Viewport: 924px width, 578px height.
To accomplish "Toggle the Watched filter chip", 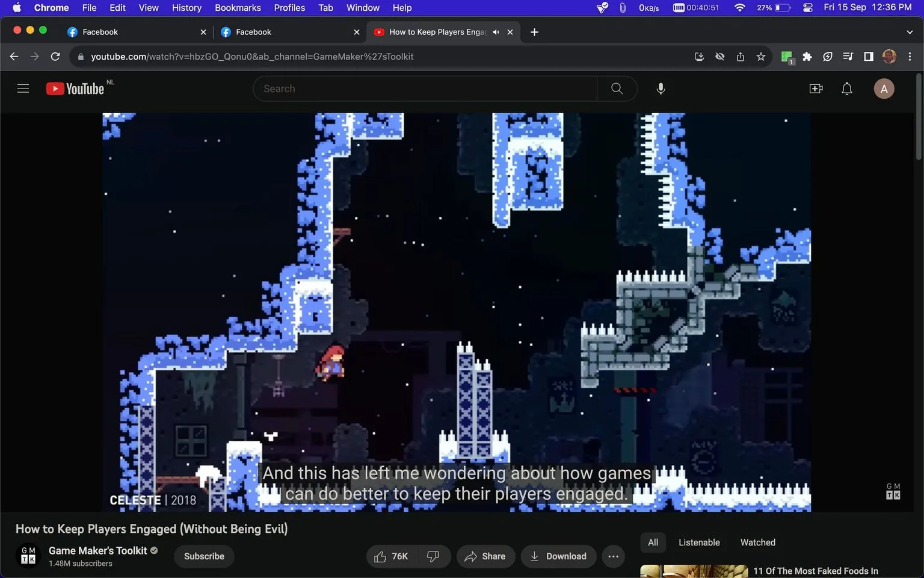I will [x=757, y=542].
